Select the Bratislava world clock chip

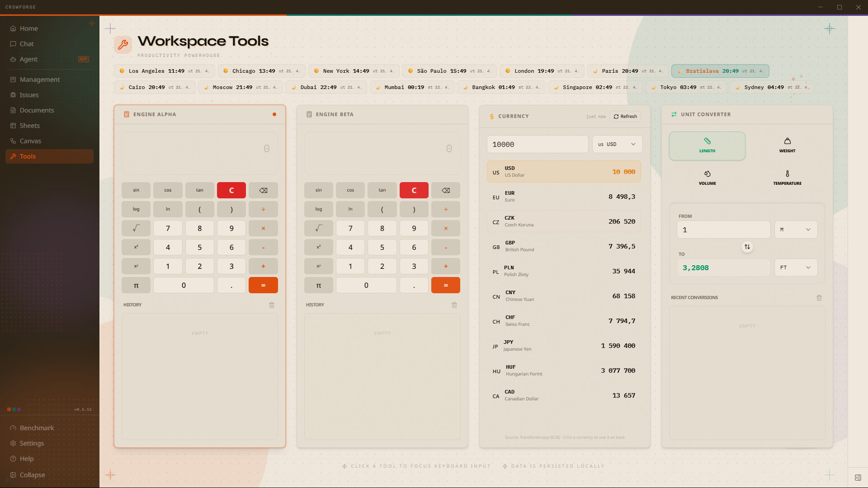coord(720,71)
